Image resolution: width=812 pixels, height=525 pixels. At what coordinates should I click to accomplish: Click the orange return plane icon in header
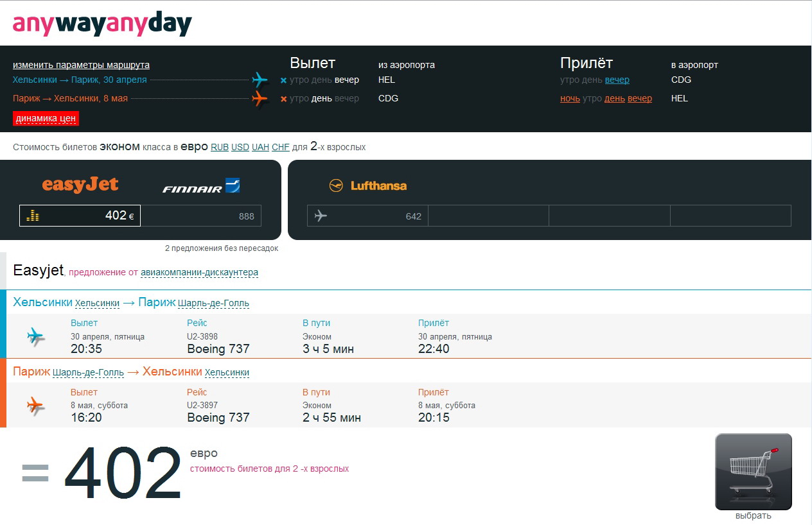pyautogui.click(x=260, y=99)
